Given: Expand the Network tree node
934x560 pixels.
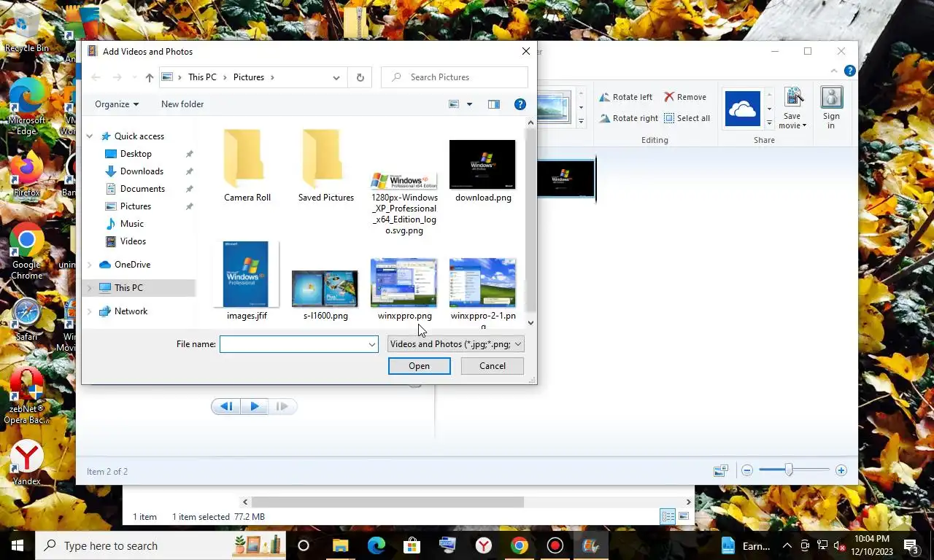Looking at the screenshot, I should pos(90,311).
